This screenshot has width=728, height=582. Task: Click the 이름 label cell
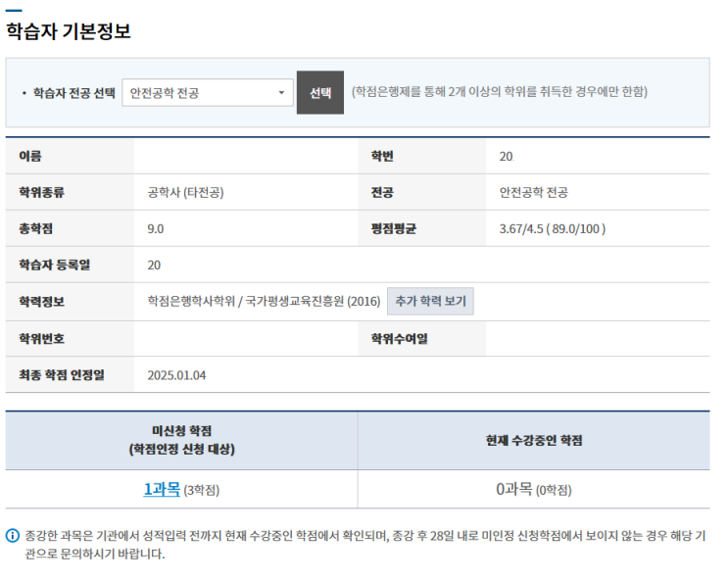point(71,156)
